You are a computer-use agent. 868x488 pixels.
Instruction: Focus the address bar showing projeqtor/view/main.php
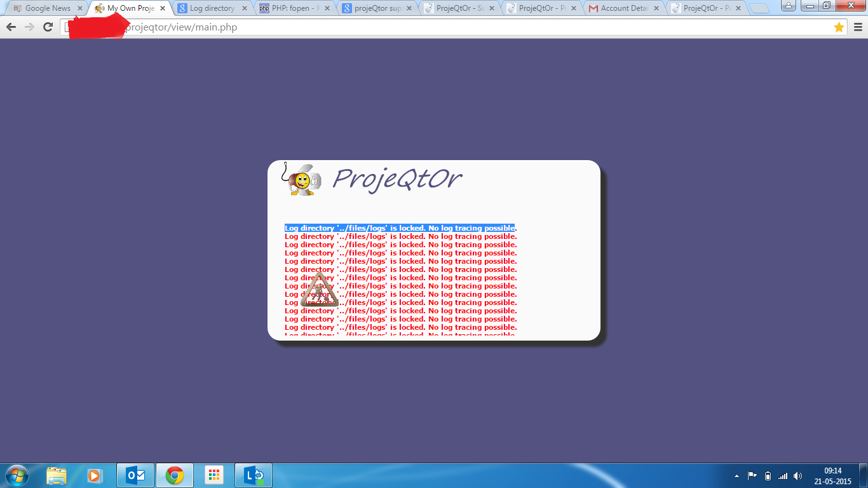click(454, 27)
